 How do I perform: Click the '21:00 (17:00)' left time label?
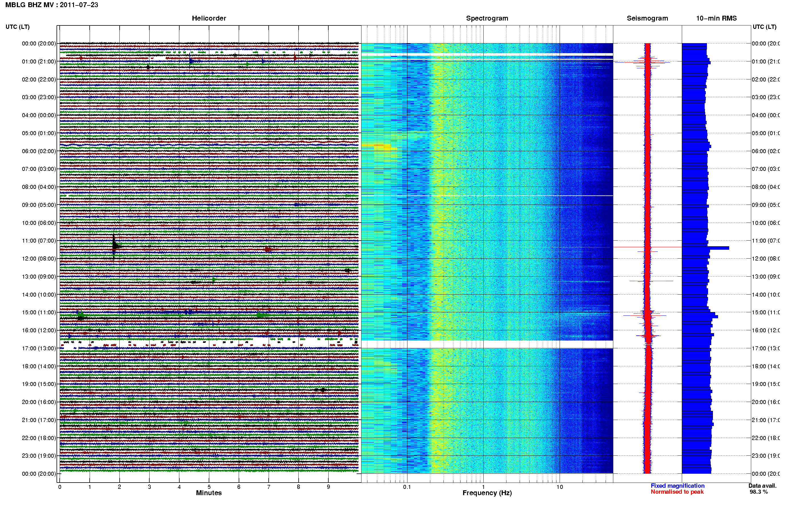point(39,420)
